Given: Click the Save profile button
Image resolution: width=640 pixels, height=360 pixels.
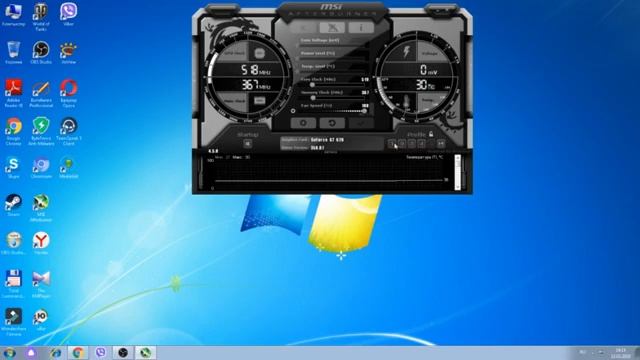Looking at the screenshot, I should [441, 143].
